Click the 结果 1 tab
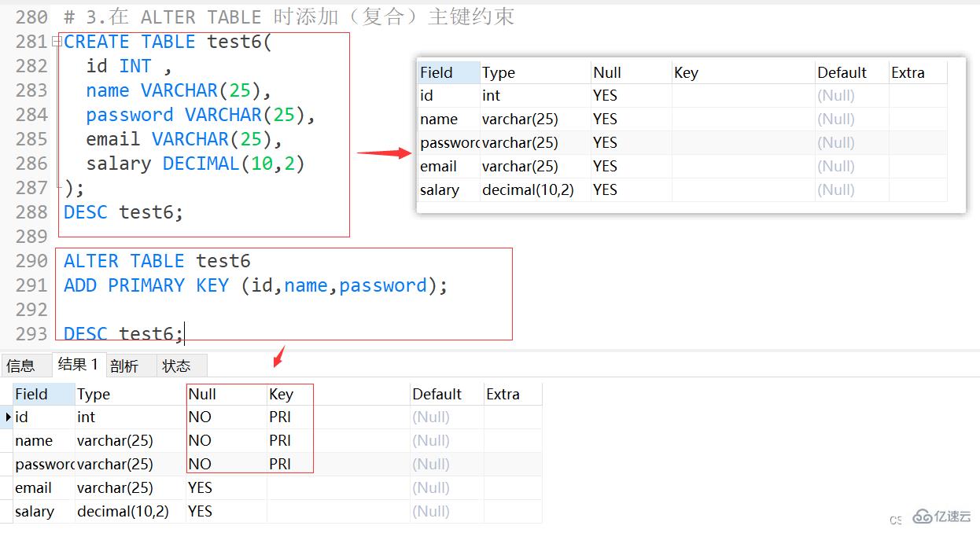Image resolution: width=980 pixels, height=533 pixels. click(78, 364)
